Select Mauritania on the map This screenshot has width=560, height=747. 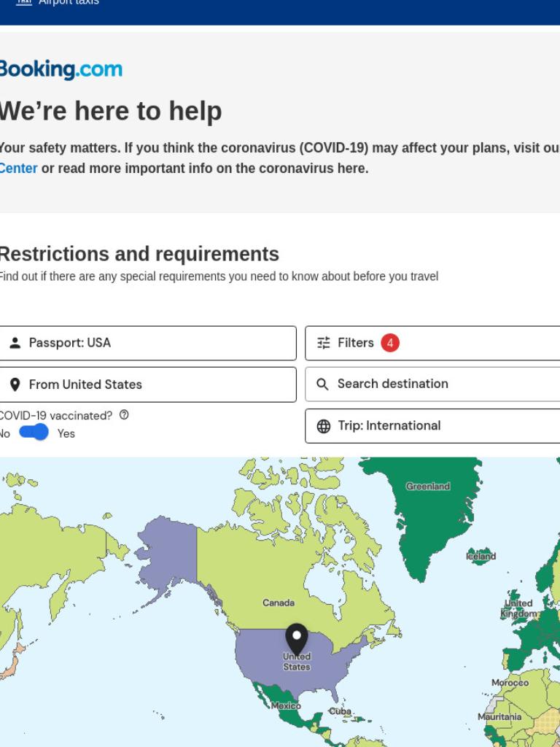pos(499,717)
